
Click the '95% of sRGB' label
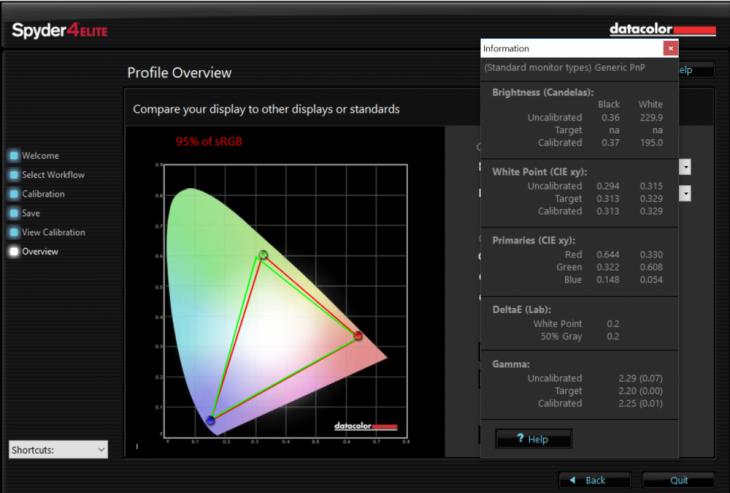point(209,142)
